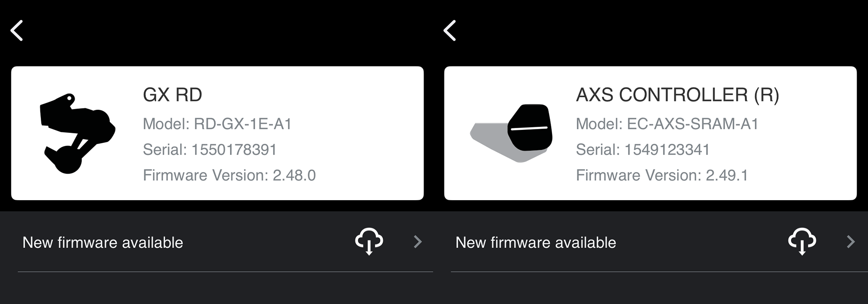Go back from the AXS Controller screen

pyautogui.click(x=450, y=31)
